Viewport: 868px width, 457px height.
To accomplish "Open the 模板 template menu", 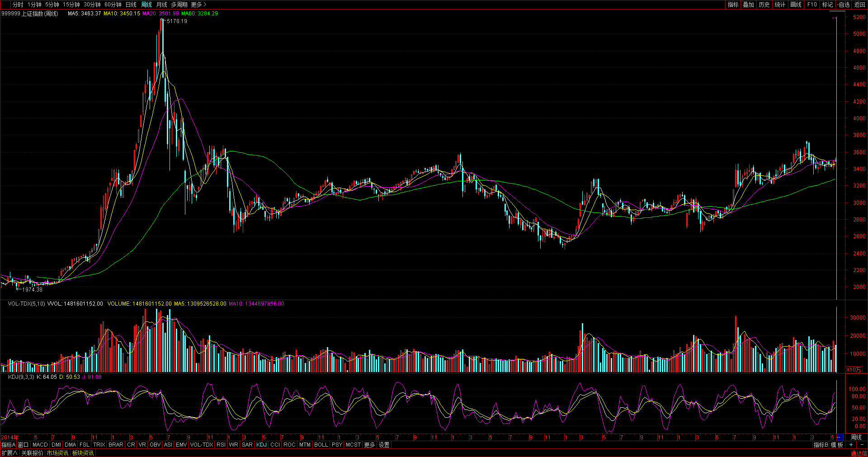I will click(x=837, y=445).
